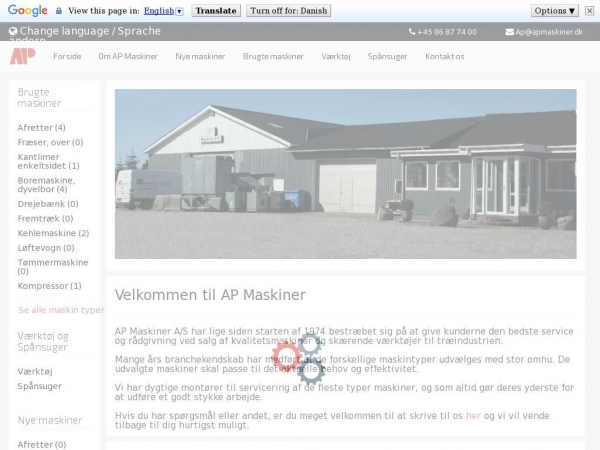Open Spånsuger in sidebar list
Viewport: 600px width, 450px height.
coord(39,386)
